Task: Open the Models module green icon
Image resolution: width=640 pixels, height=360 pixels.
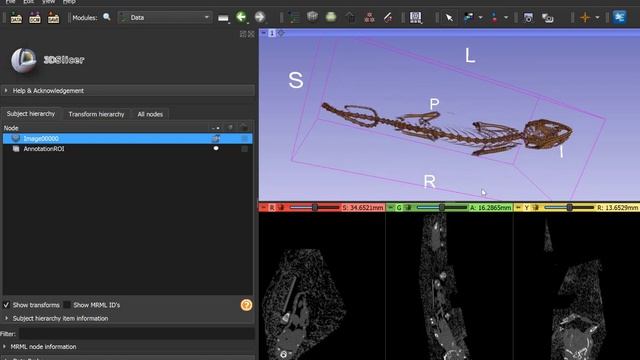Action: [x=331, y=17]
